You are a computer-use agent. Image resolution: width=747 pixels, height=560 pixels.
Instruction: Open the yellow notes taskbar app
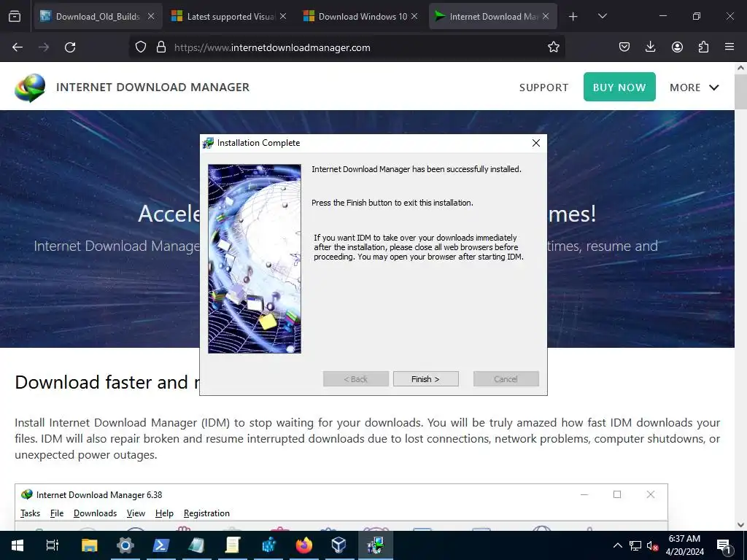[233, 545]
